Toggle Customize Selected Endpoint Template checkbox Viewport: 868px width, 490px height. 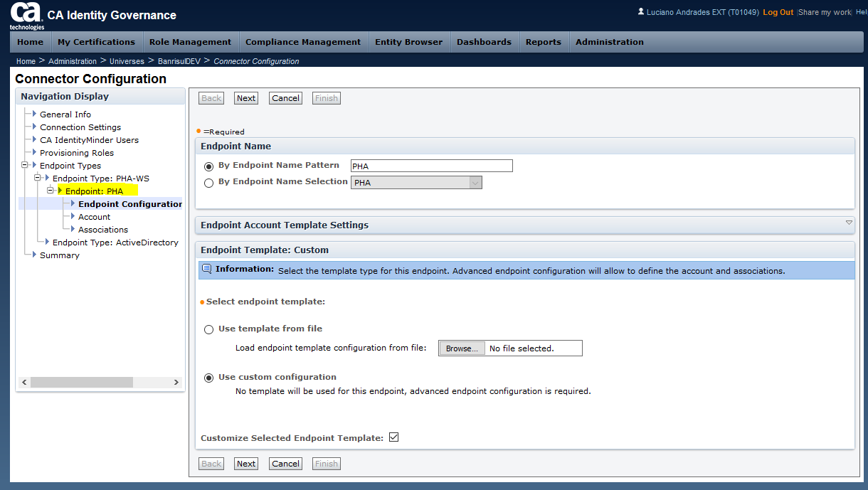click(393, 437)
